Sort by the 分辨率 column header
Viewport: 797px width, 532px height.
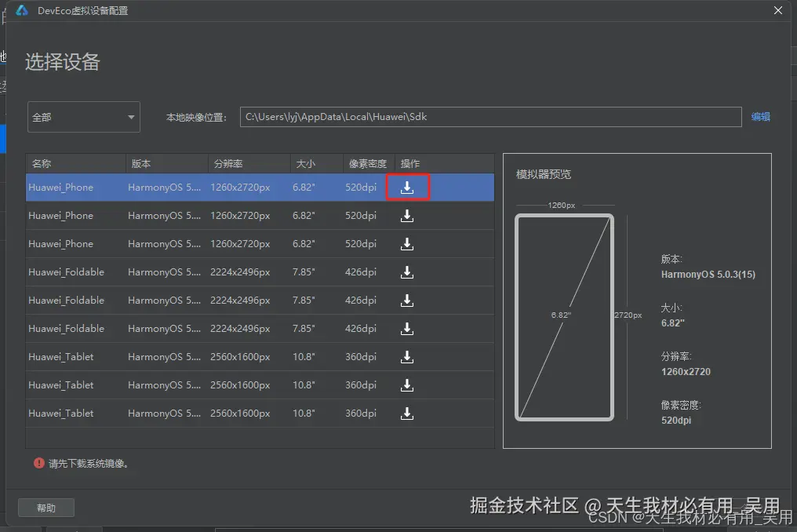[249, 164]
